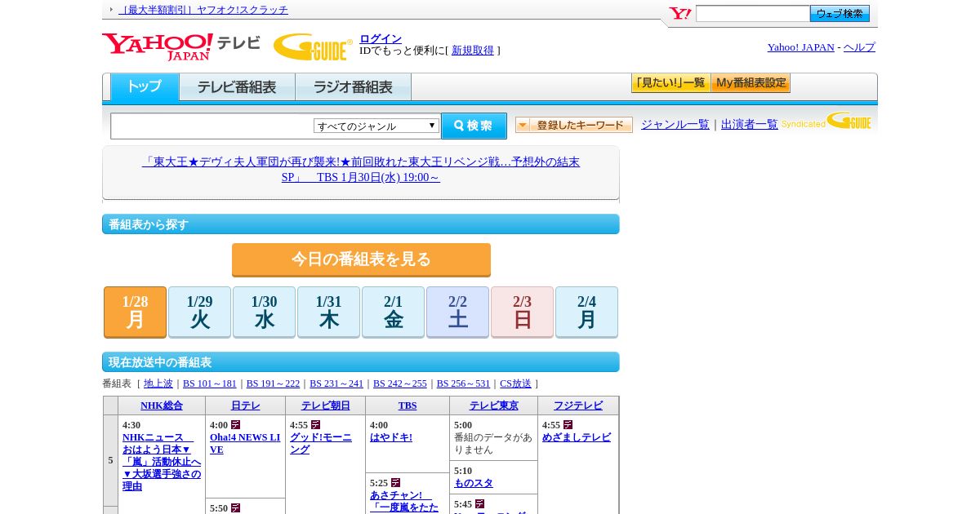980x514 pixels.
Task: Click the red Y! icon beside web search
Action: coord(679,14)
